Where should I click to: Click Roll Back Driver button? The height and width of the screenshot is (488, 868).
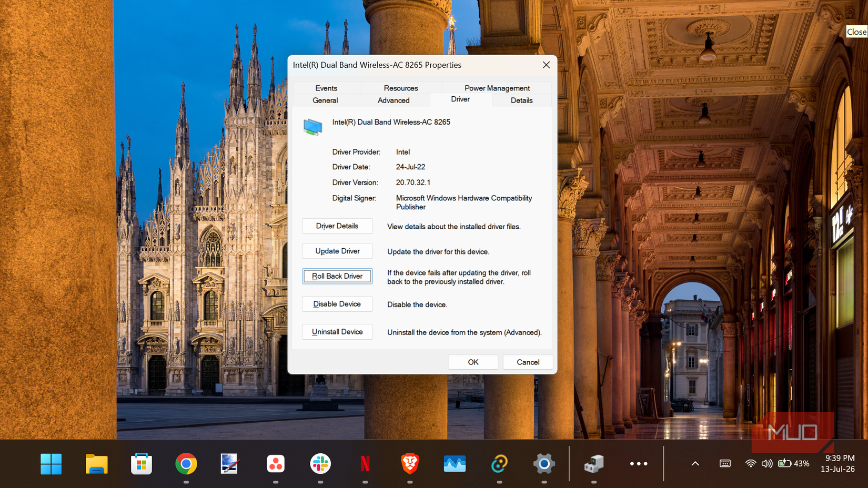pyautogui.click(x=337, y=276)
